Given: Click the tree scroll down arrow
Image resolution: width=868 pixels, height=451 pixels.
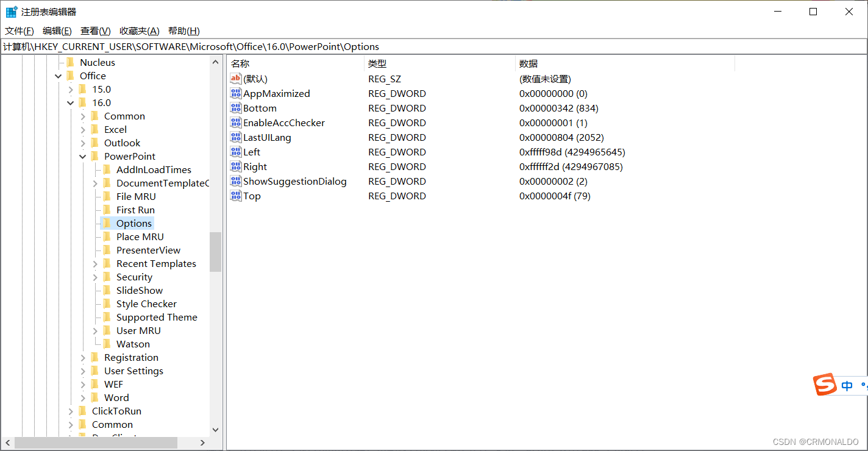Looking at the screenshot, I should point(215,430).
